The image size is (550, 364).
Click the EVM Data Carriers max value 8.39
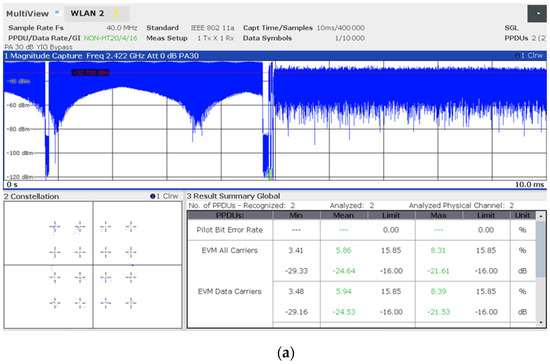click(x=438, y=291)
